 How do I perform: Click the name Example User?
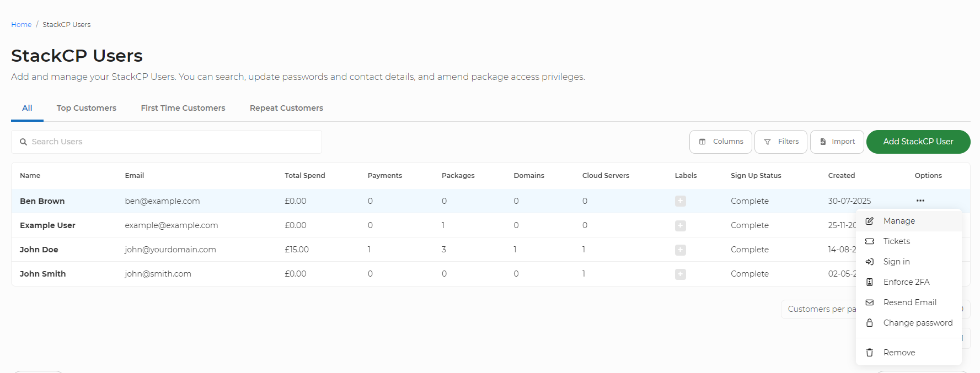point(47,225)
